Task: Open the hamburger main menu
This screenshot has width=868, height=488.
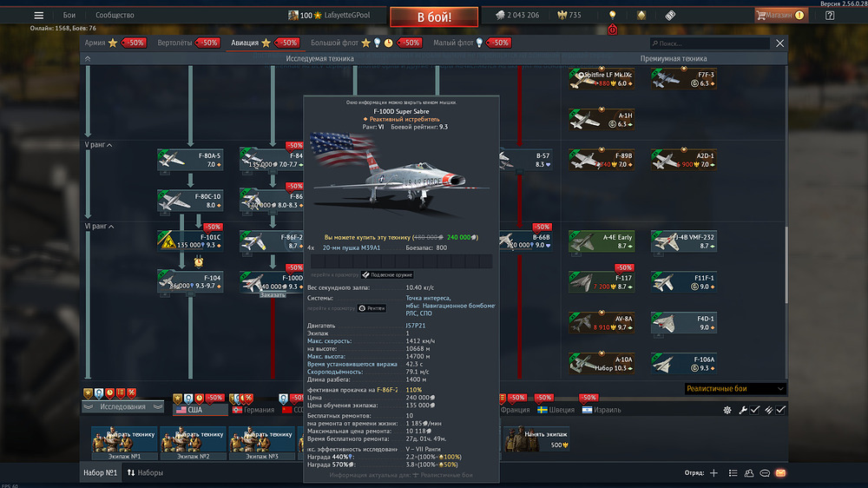Action: tap(38, 16)
